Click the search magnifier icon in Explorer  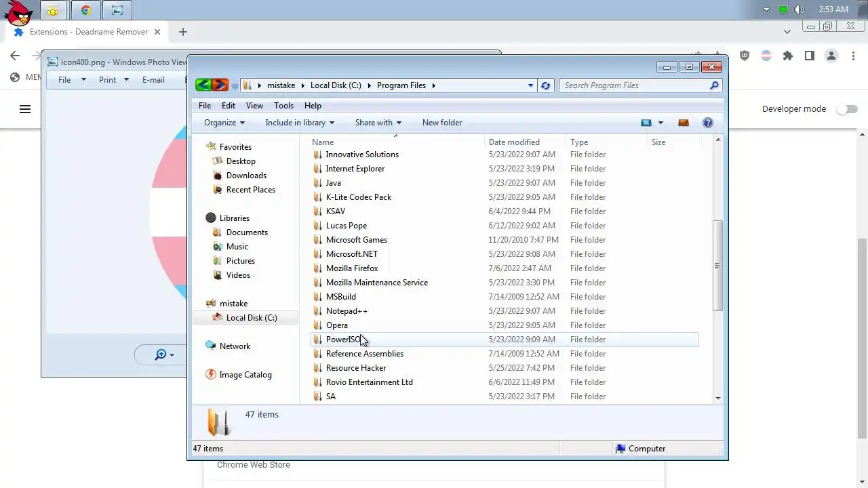(714, 85)
